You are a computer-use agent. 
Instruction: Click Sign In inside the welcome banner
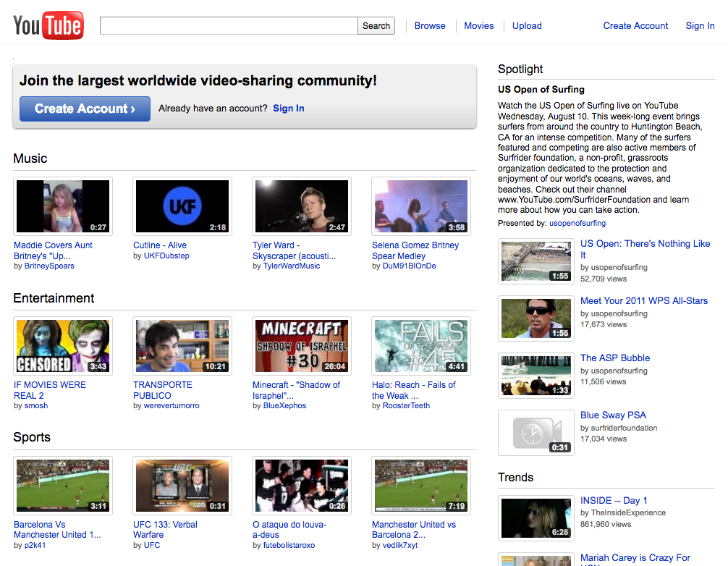pos(288,108)
